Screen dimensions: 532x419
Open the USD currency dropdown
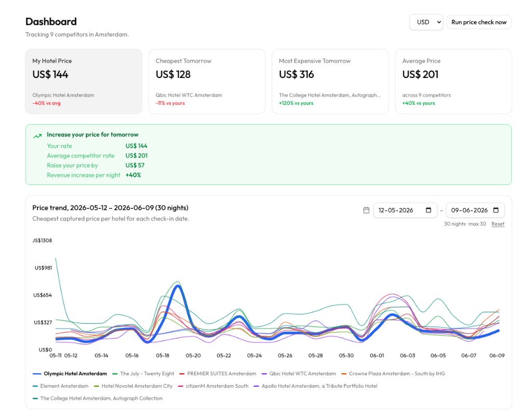(x=426, y=22)
